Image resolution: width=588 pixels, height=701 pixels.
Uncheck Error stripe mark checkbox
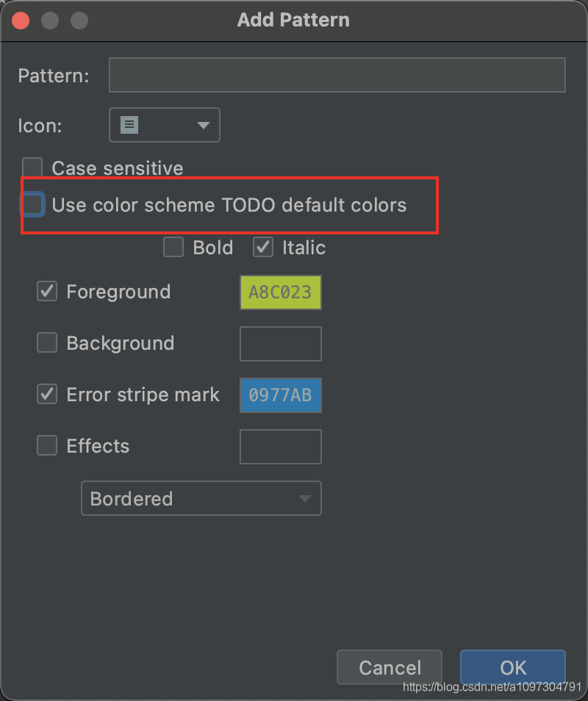coord(47,394)
